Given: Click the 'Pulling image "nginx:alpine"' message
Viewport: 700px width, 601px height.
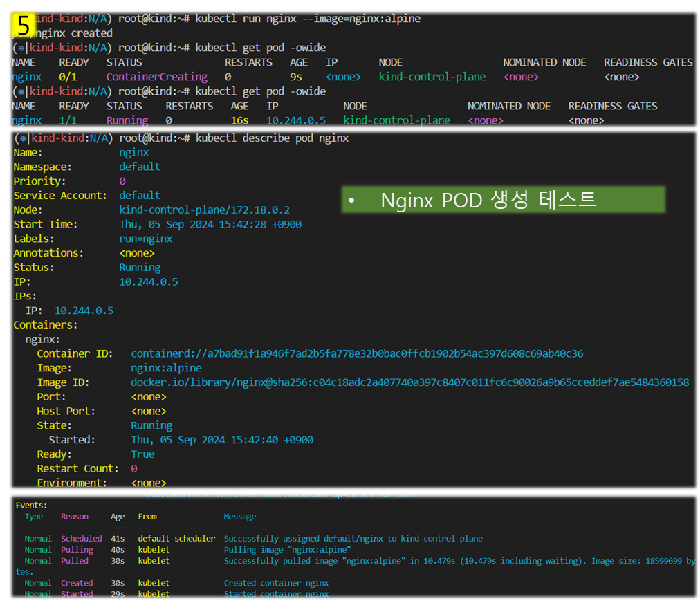Looking at the screenshot, I should [288, 550].
